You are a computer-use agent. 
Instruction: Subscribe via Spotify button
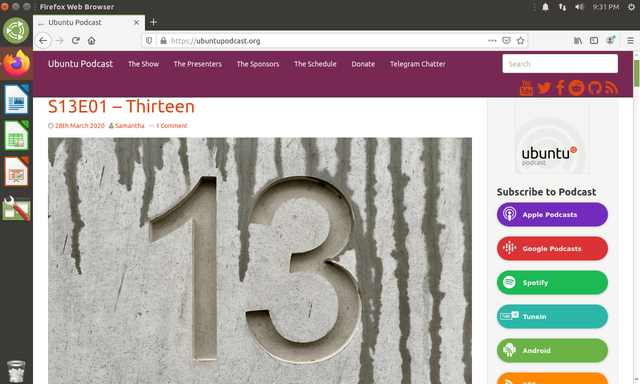(x=552, y=282)
